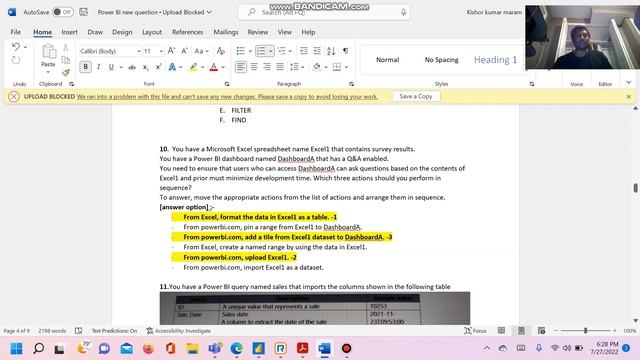This screenshot has height=360, width=640.
Task: Apply the Heading 1 style
Action: [495, 60]
